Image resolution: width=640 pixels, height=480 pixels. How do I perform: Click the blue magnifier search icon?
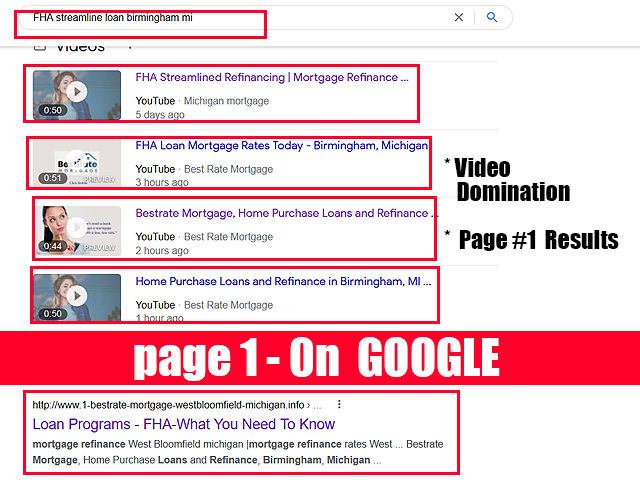click(x=492, y=17)
